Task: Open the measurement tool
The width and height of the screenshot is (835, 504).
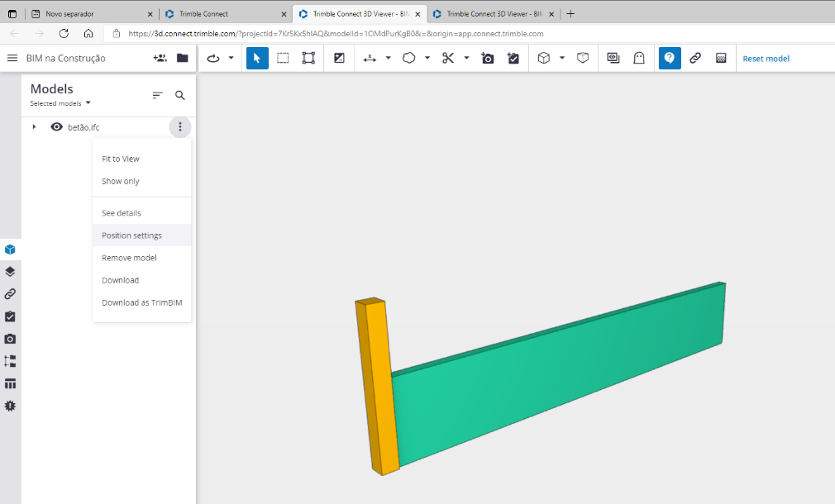Action: click(370, 59)
